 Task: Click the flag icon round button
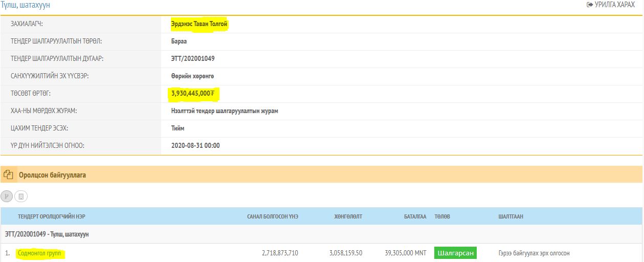(7, 196)
